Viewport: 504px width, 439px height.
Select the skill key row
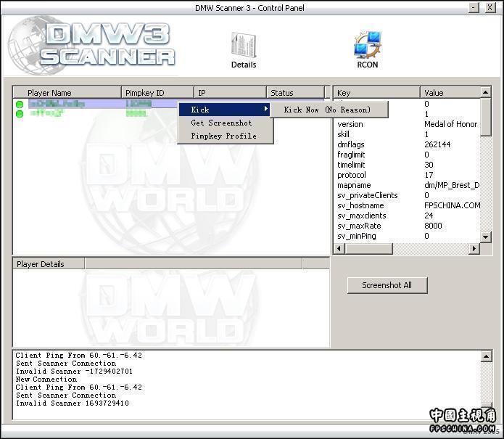(x=408, y=134)
